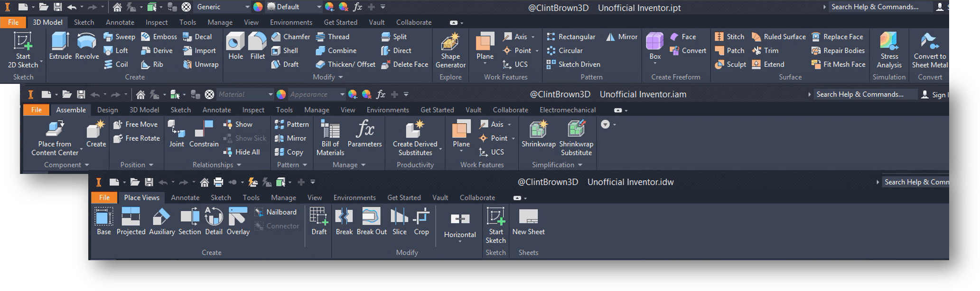Click the Section view tool

[190, 222]
